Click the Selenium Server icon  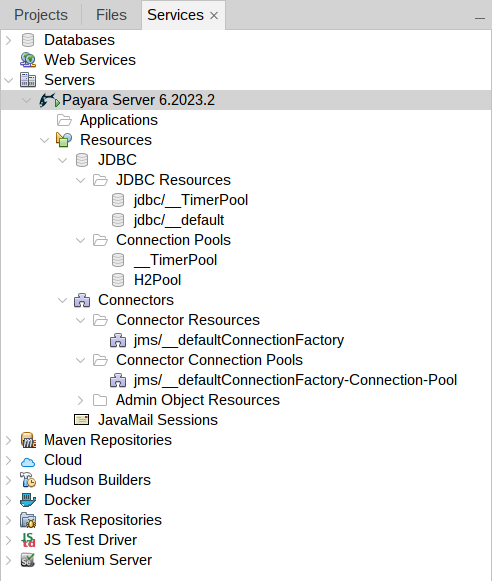28,560
